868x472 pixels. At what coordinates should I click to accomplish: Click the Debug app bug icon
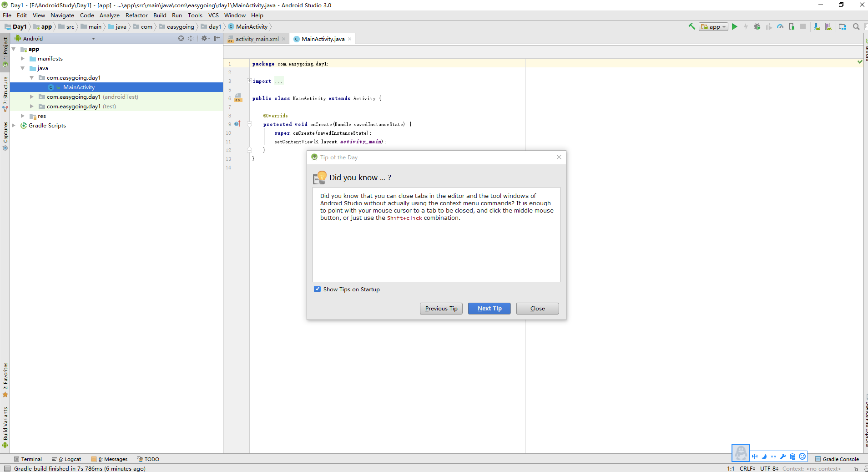tap(757, 26)
